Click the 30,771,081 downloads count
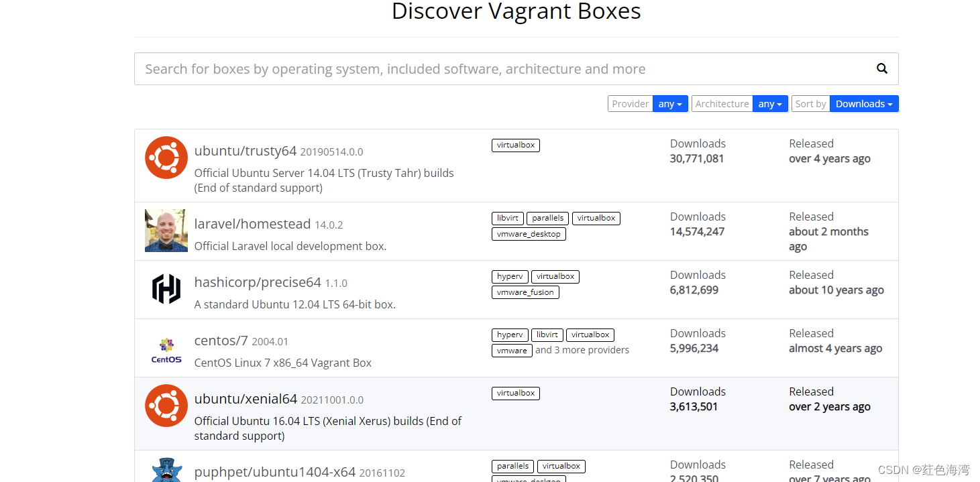Image resolution: width=980 pixels, height=482 pixels. point(697,159)
